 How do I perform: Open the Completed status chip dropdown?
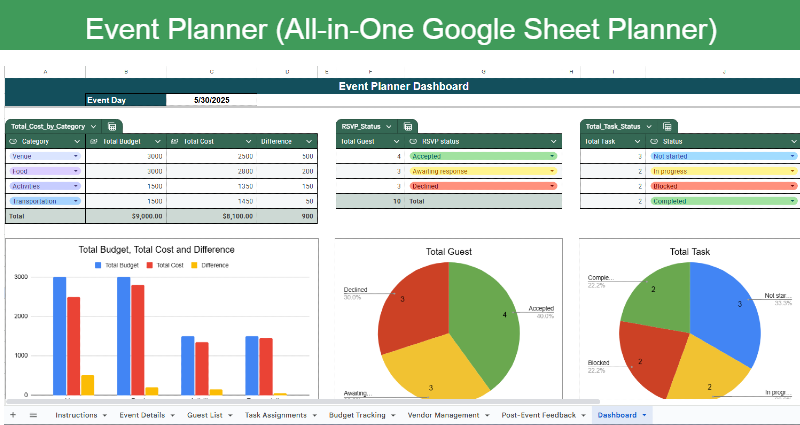point(793,201)
